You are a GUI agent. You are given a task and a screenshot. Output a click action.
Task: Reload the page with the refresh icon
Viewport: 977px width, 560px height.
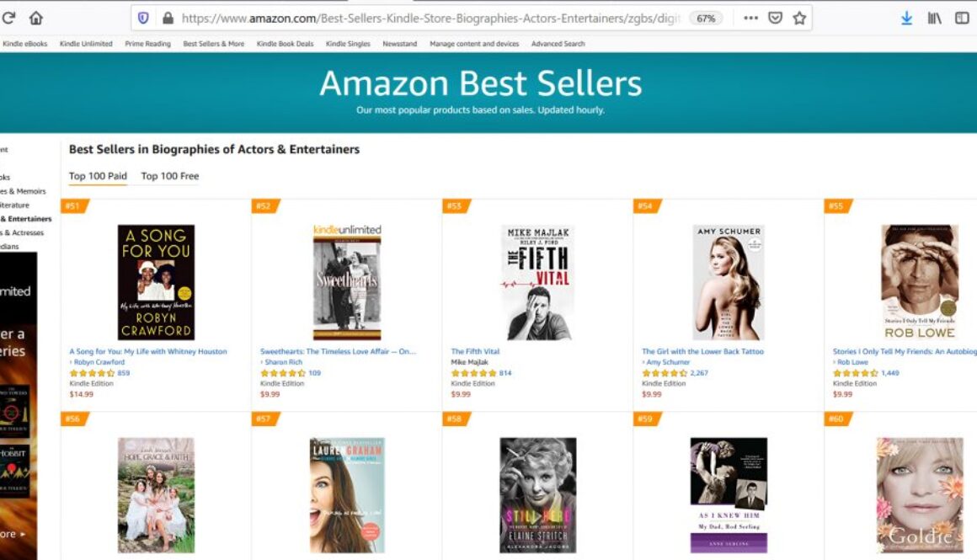point(9,18)
